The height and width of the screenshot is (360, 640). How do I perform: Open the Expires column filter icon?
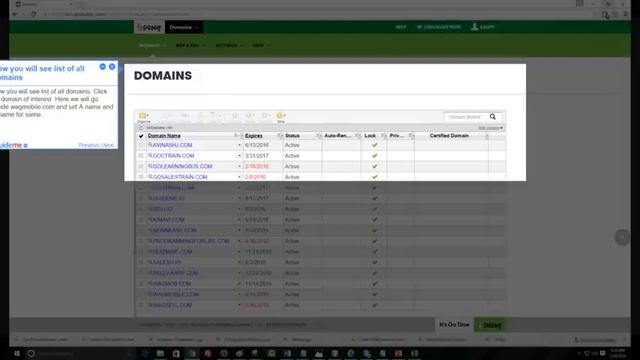point(279,136)
